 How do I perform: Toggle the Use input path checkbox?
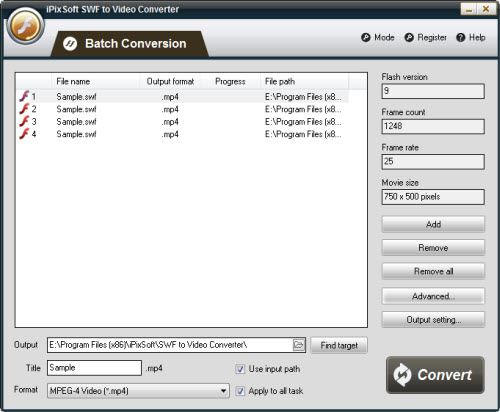[240, 369]
